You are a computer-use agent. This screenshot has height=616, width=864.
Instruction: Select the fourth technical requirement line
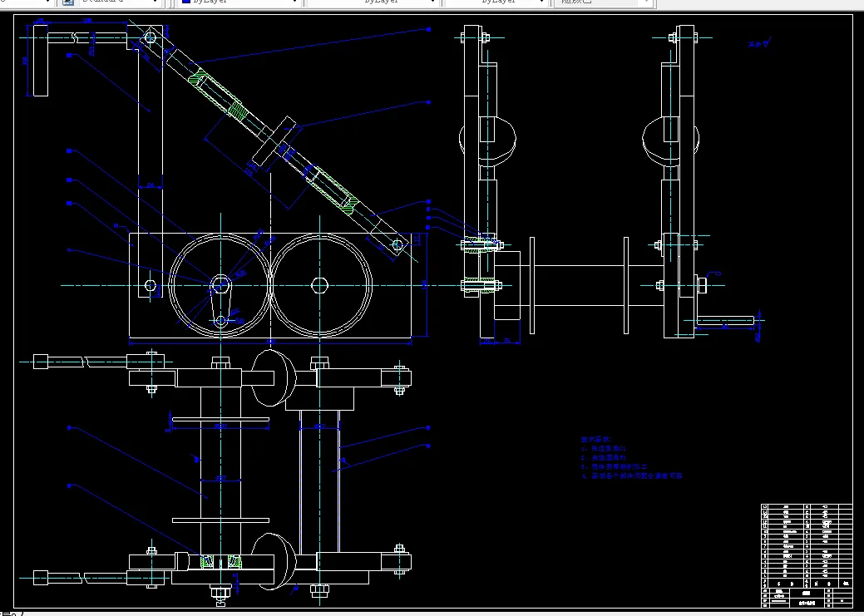(632, 476)
